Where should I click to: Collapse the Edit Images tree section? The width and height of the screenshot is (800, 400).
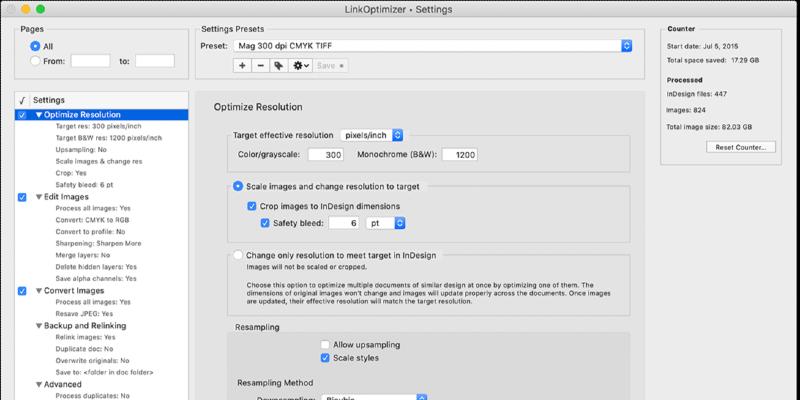(x=39, y=197)
